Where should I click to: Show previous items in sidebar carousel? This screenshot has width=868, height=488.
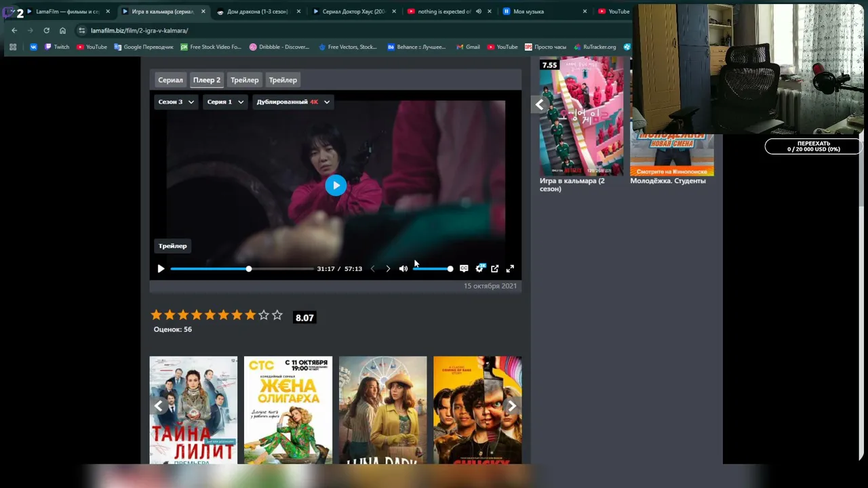pyautogui.click(x=539, y=105)
